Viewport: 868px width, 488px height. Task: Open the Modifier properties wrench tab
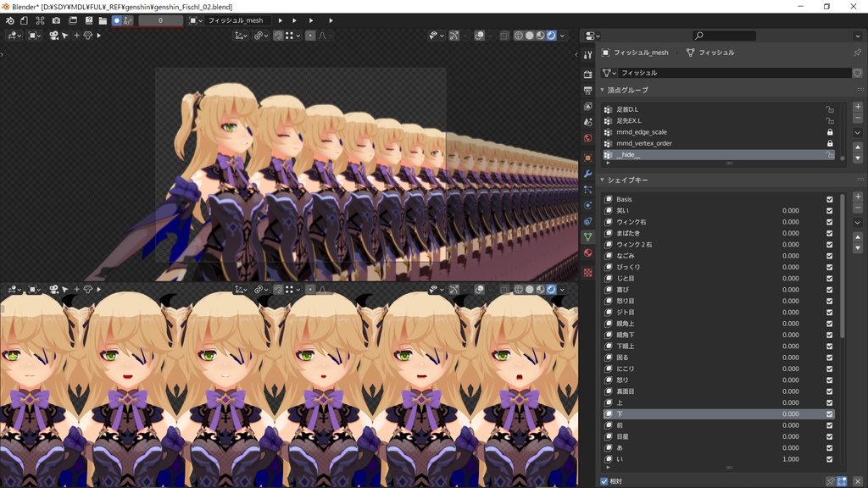589,174
